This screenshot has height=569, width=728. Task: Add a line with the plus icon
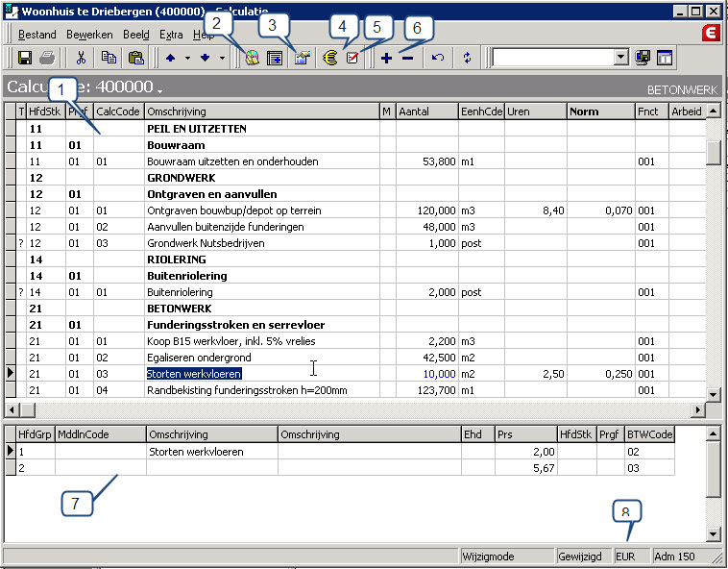[x=386, y=59]
